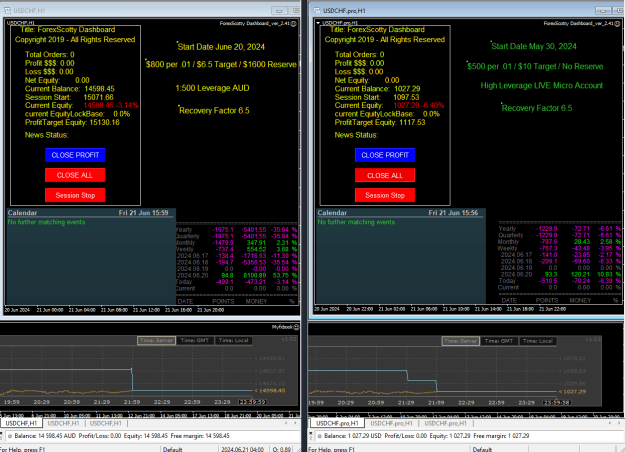Toggle Time: GMT in left window
Image resolution: width=625 pixels, height=452 pixels.
(195, 340)
